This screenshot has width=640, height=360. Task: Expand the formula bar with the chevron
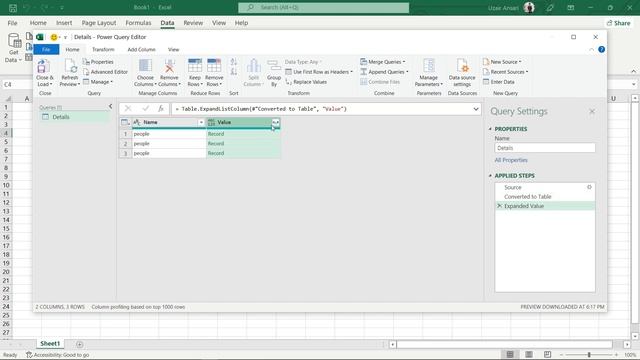tap(476, 109)
